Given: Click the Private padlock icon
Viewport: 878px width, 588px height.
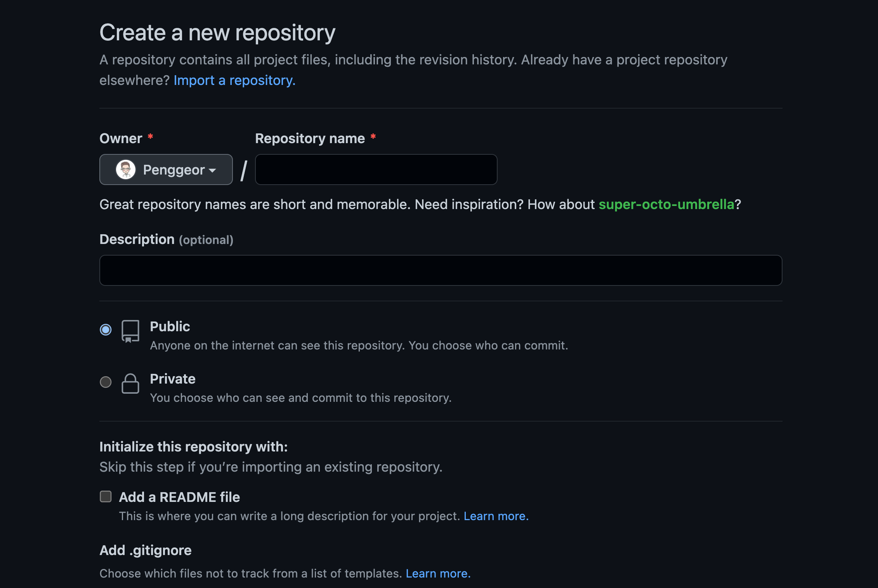Looking at the screenshot, I should pos(130,384).
